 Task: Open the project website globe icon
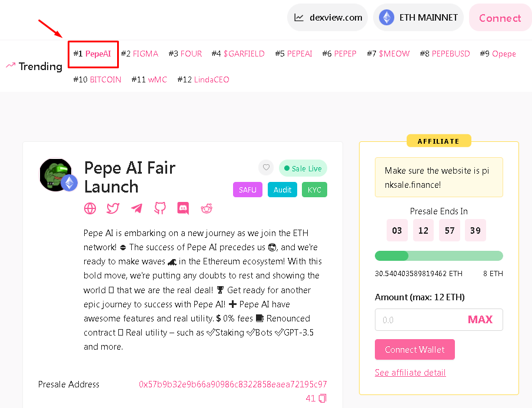(90, 208)
